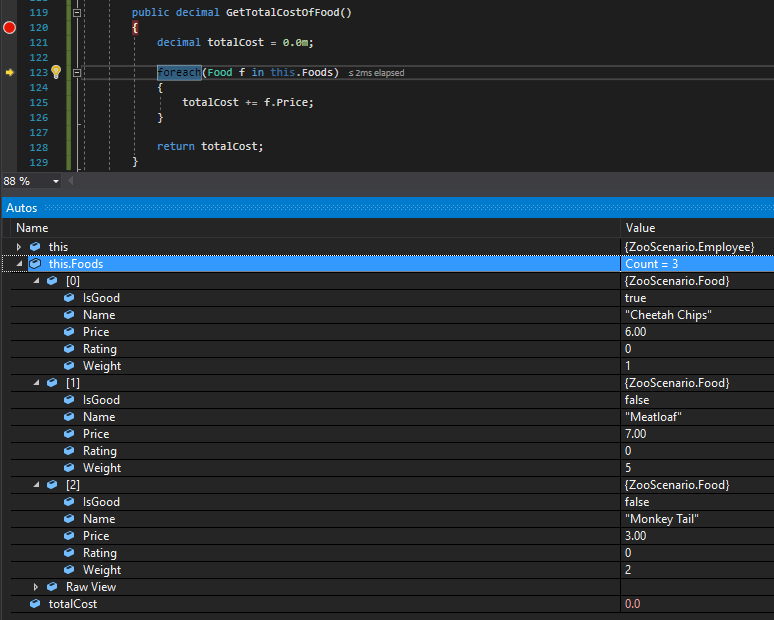Collapse the foreach block on line 123

77,72
